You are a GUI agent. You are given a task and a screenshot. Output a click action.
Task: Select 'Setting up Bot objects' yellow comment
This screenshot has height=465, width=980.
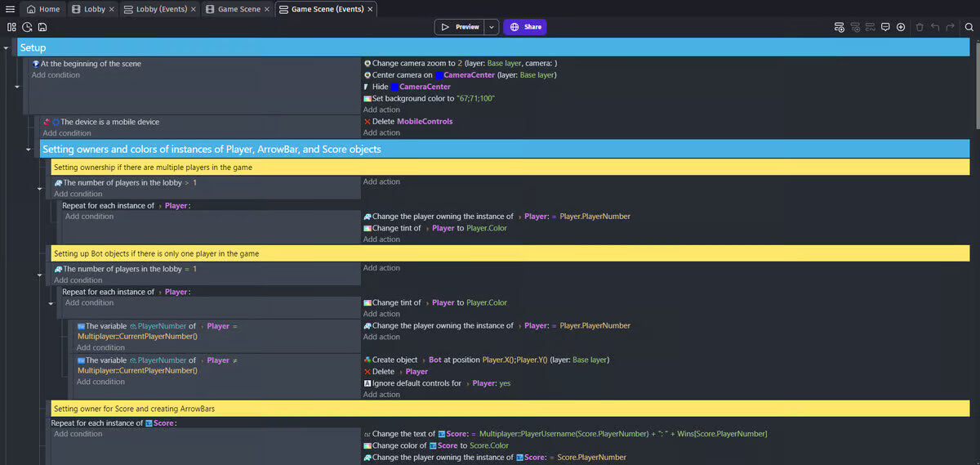pos(510,253)
